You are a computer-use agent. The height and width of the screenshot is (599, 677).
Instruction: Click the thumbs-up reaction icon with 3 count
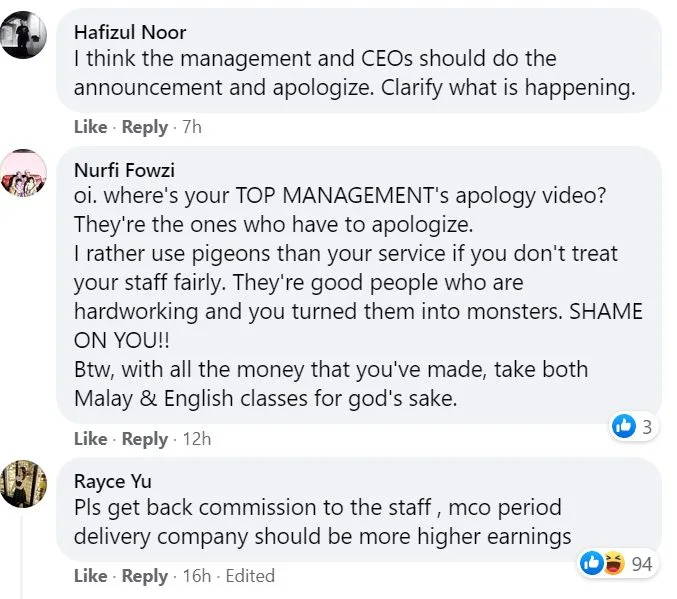click(x=623, y=427)
